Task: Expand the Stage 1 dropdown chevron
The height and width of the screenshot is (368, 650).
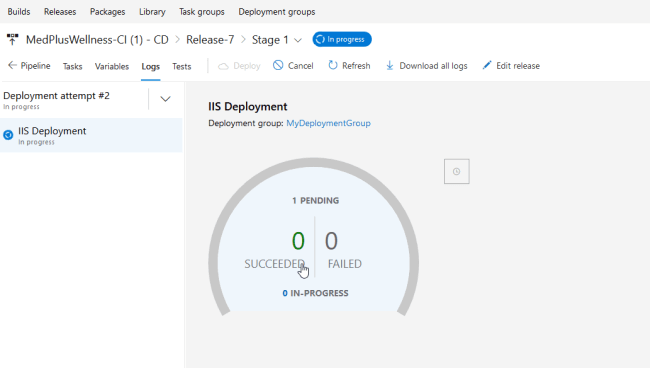Action: coord(298,40)
